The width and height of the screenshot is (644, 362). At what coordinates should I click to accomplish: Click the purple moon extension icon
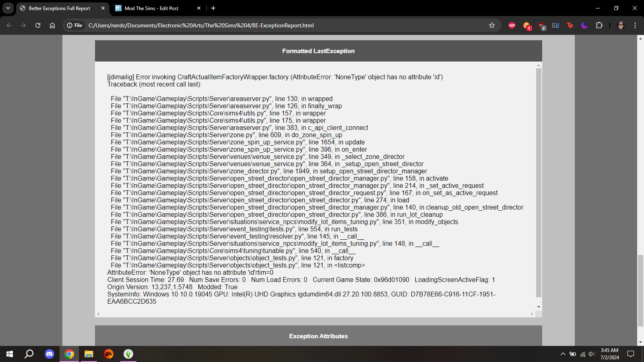pyautogui.click(x=584, y=25)
